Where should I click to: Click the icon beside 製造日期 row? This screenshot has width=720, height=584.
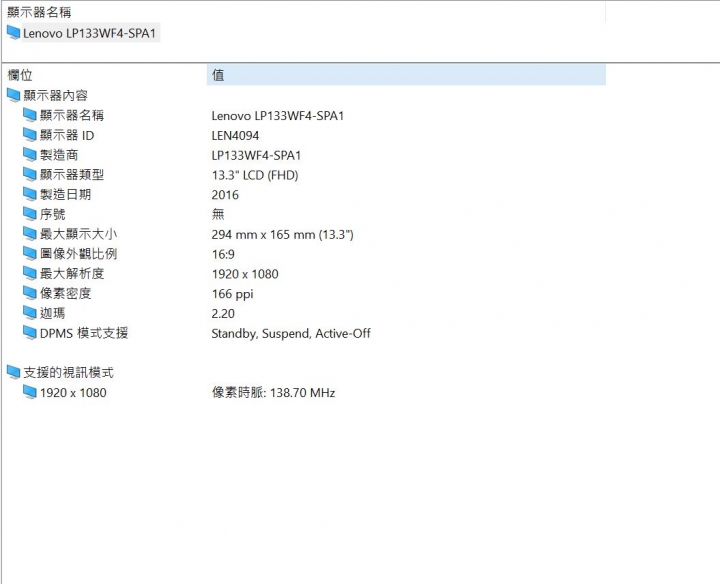[30, 194]
